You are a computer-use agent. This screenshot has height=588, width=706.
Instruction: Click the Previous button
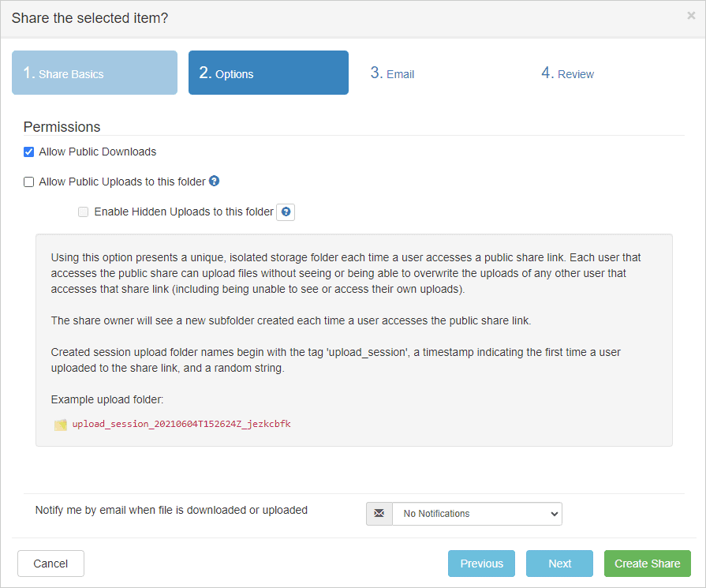point(481,564)
